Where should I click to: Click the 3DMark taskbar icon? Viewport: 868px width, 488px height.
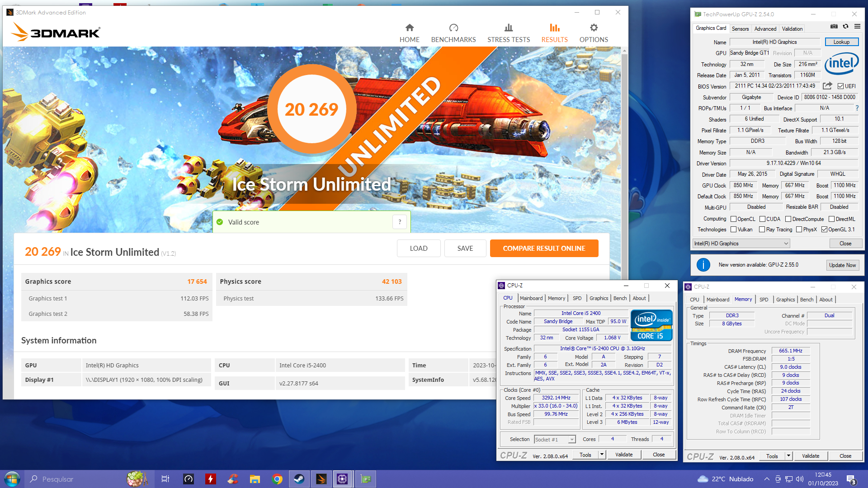(x=321, y=479)
